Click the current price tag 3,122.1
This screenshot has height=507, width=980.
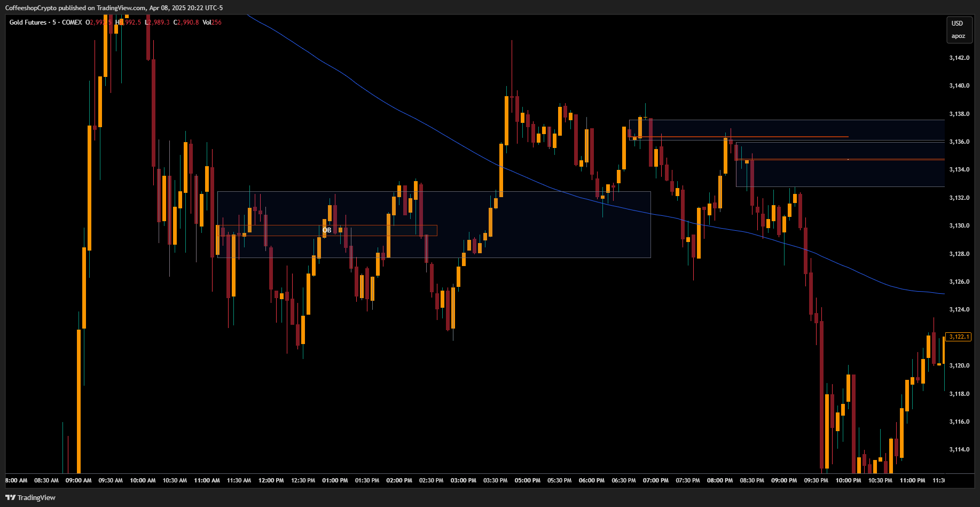coord(959,337)
